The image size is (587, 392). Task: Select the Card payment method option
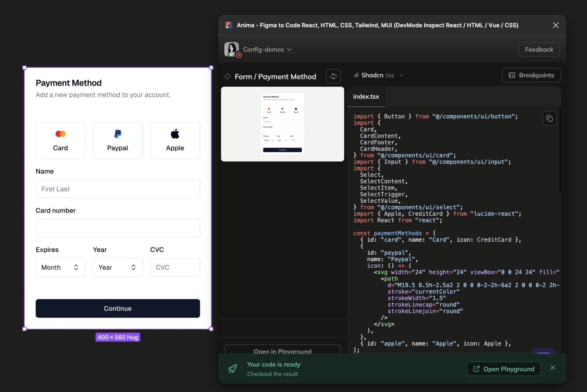pos(60,140)
